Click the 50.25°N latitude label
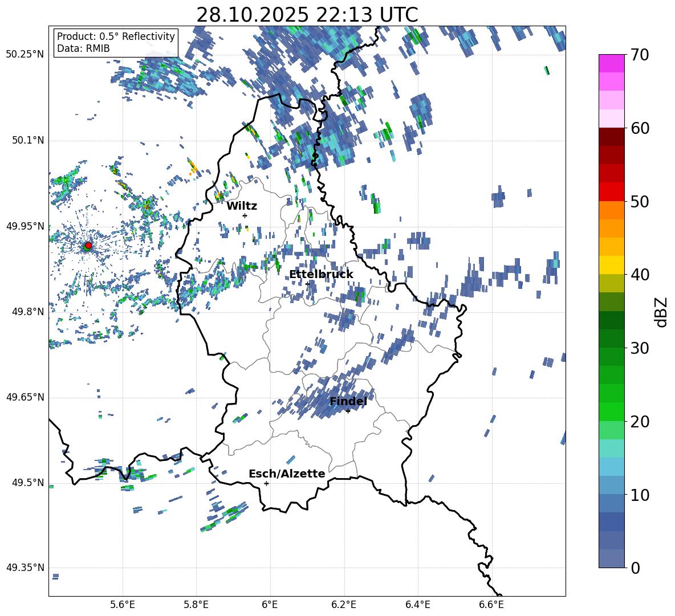The image size is (675, 616). coord(26,55)
